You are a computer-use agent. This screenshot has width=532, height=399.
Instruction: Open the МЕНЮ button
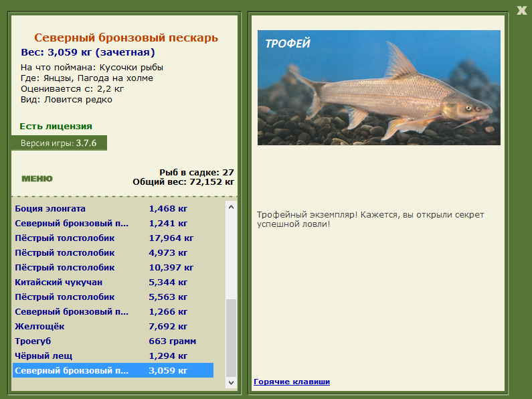point(37,179)
